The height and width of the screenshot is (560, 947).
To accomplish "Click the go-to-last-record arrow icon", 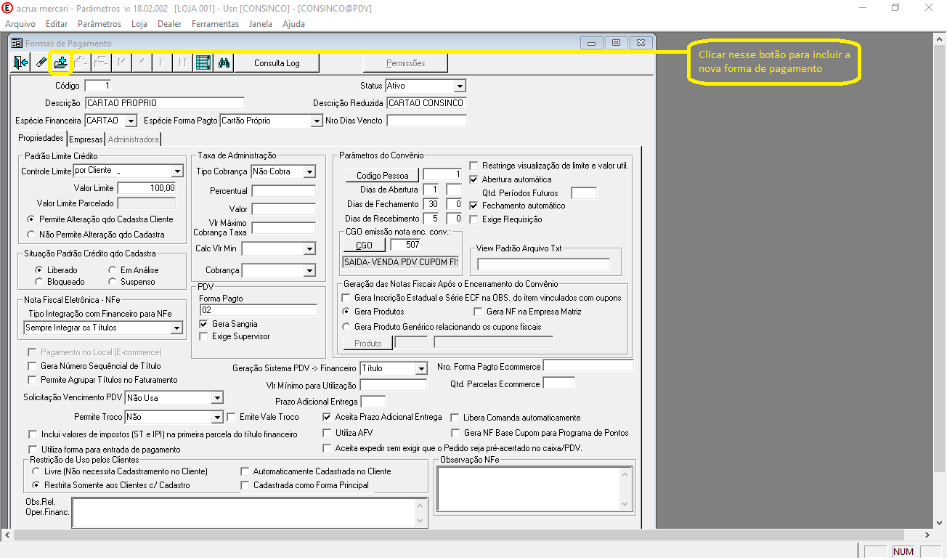I will point(182,63).
